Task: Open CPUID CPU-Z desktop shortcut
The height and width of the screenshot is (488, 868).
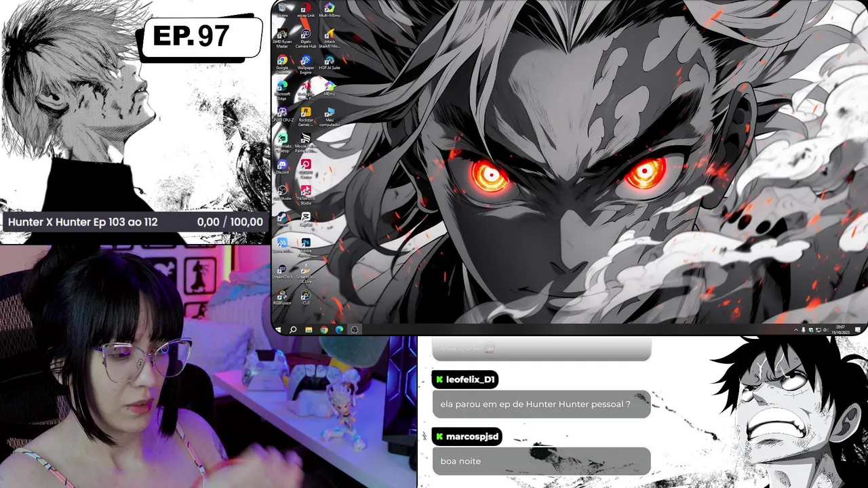Action: 282,115
